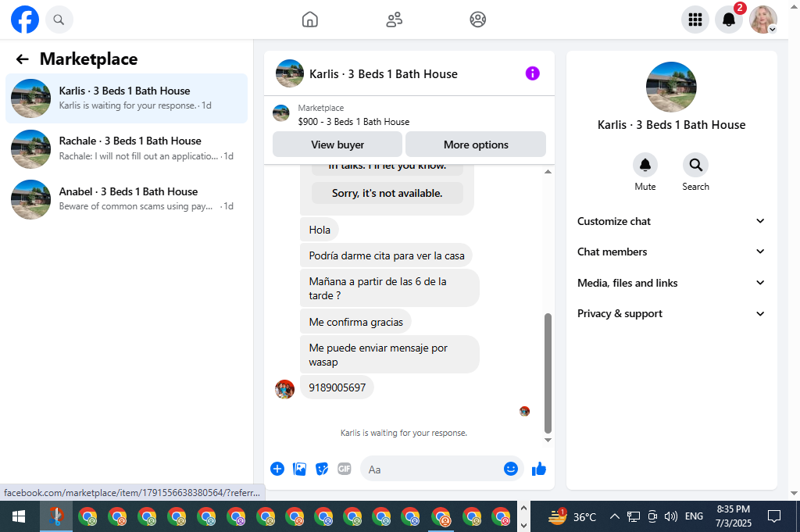Click View buyer button
Viewport: 800px width, 532px height.
(337, 145)
